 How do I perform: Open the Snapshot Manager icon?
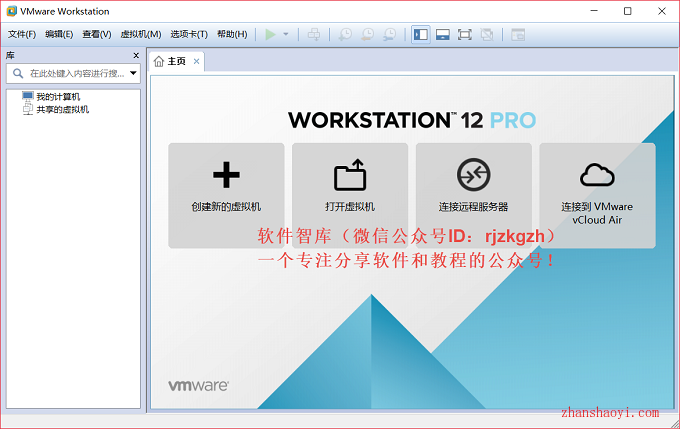pyautogui.click(x=390, y=34)
